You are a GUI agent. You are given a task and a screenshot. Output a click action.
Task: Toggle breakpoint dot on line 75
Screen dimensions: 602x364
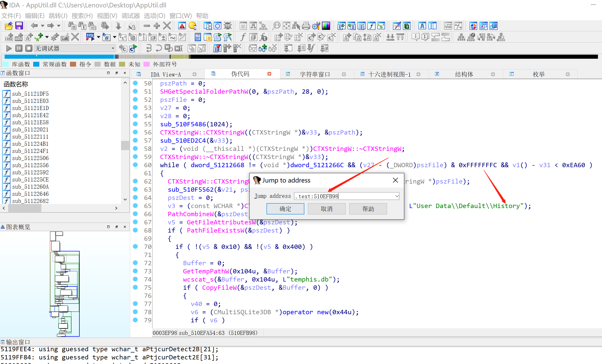136,287
